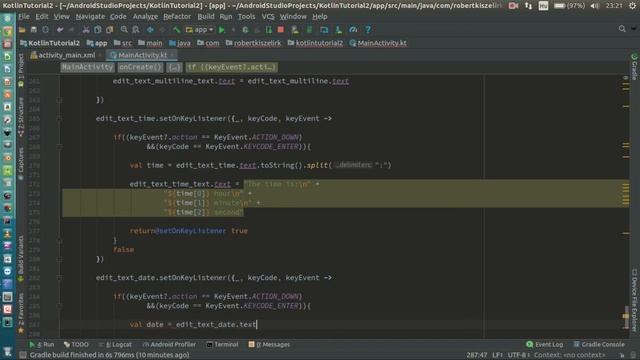The image size is (640, 360).
Task: Click the Cut scissors icon
Action: [86, 30]
